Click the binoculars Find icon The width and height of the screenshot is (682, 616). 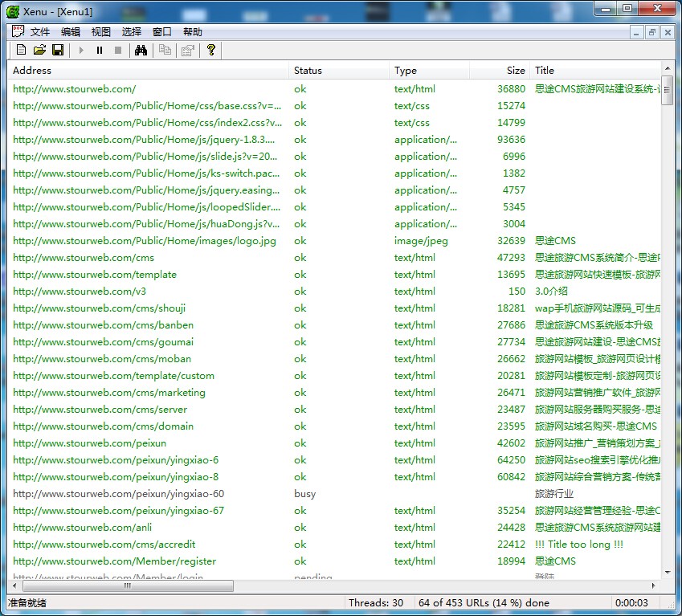tap(141, 50)
